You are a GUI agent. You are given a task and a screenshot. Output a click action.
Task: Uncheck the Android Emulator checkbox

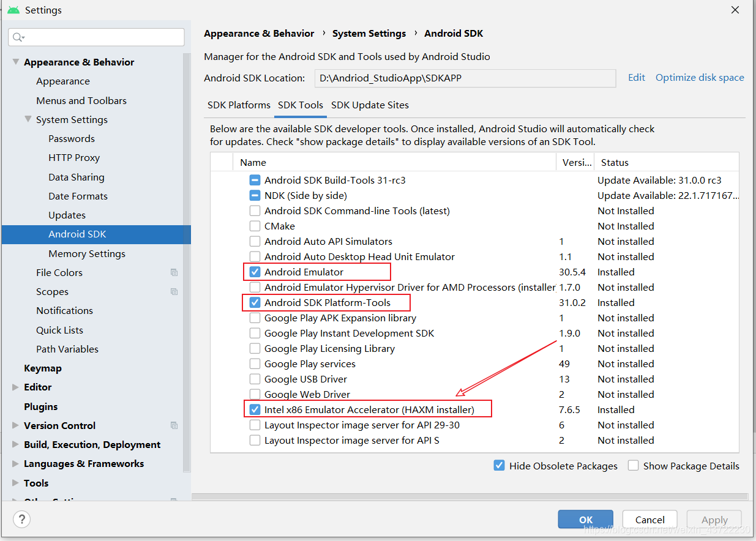[255, 272]
